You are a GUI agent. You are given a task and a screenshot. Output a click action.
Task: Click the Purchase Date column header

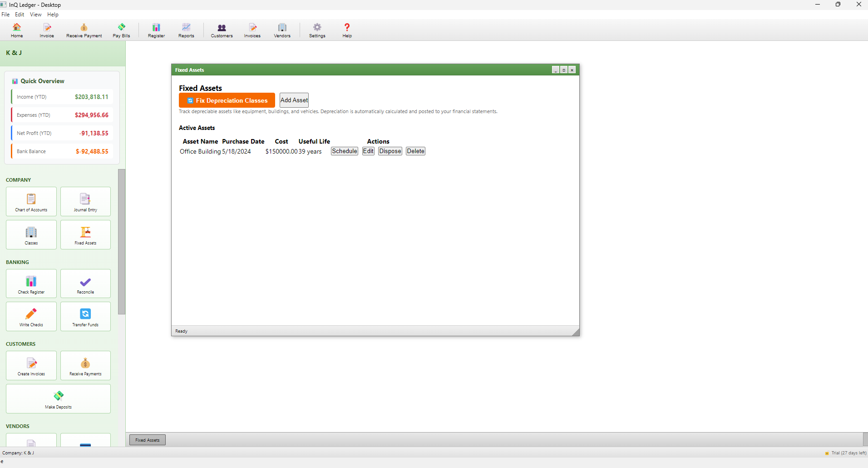(x=243, y=141)
